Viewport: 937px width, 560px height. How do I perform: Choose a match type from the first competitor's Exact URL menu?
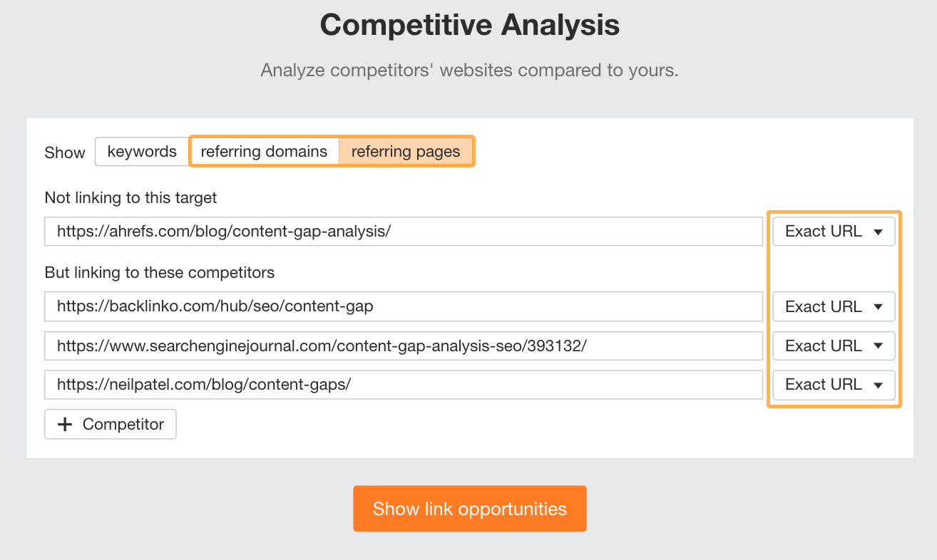834,306
